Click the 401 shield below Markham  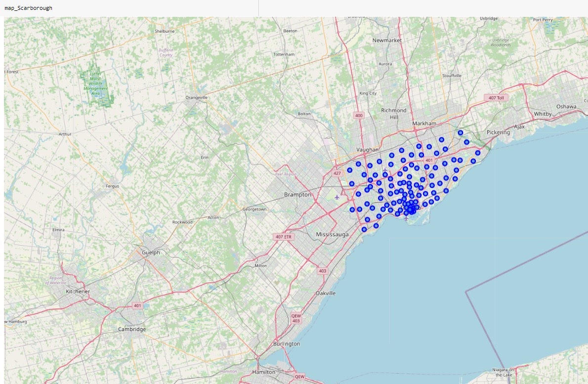click(x=429, y=160)
